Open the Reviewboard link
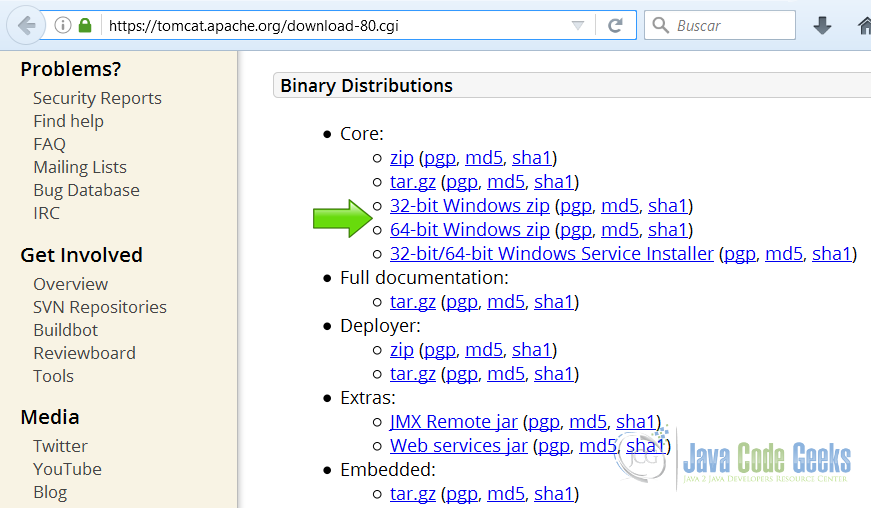Image resolution: width=871 pixels, height=508 pixels. point(84,353)
